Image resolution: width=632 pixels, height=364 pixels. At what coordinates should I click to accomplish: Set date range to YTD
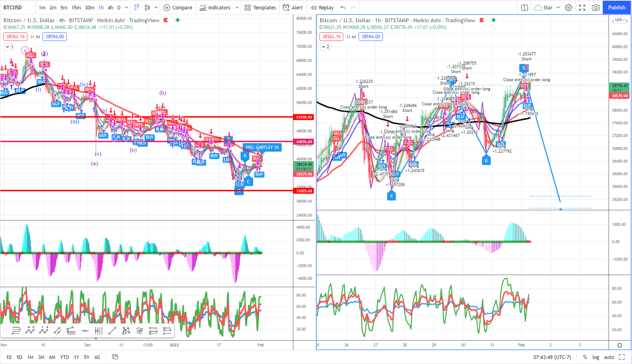pos(64,357)
